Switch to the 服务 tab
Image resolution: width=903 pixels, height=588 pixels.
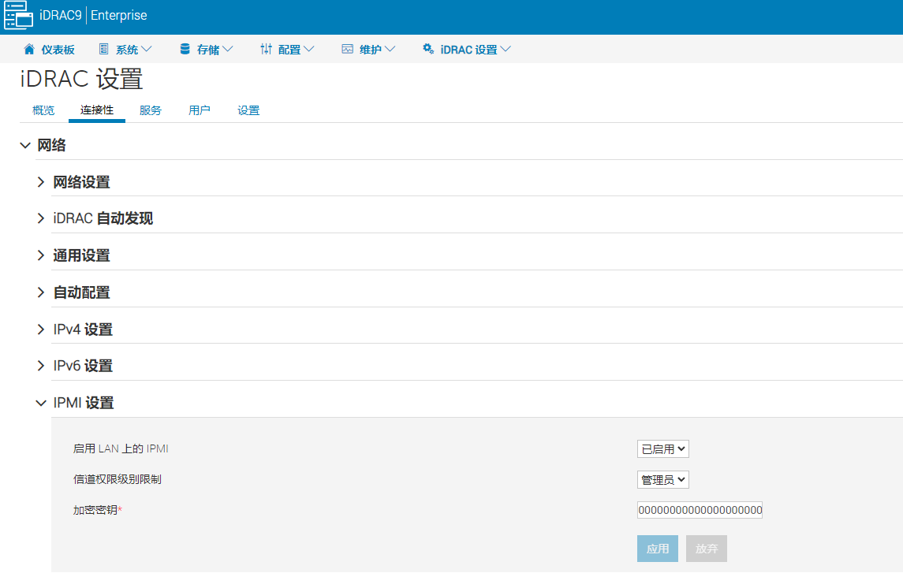point(151,110)
